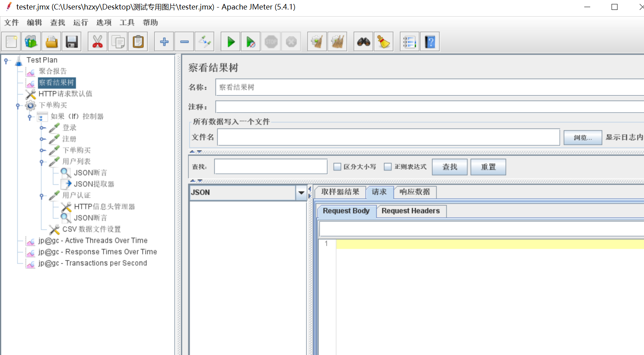This screenshot has width=644, height=355.
Task: Reset search with yellow broom icon
Action: (x=384, y=42)
